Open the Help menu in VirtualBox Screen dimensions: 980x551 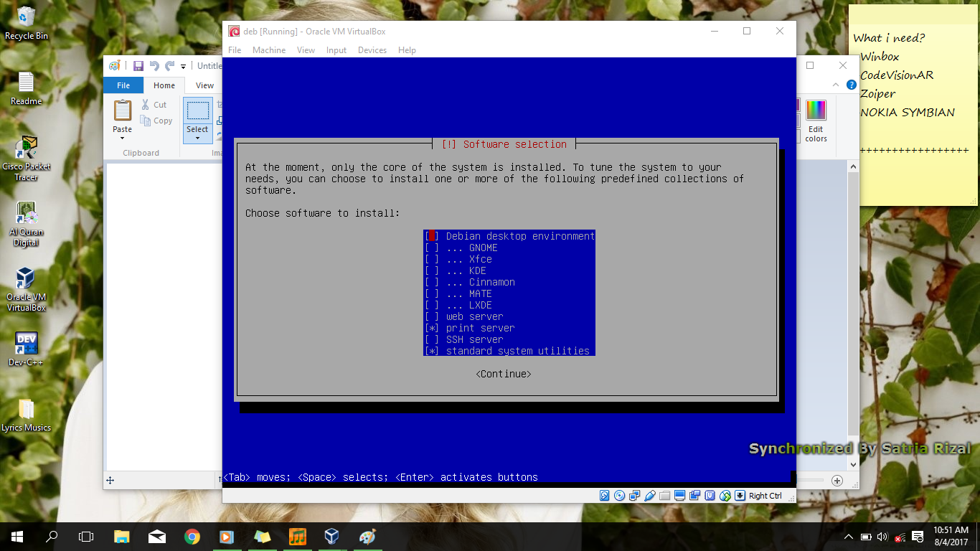pos(407,50)
